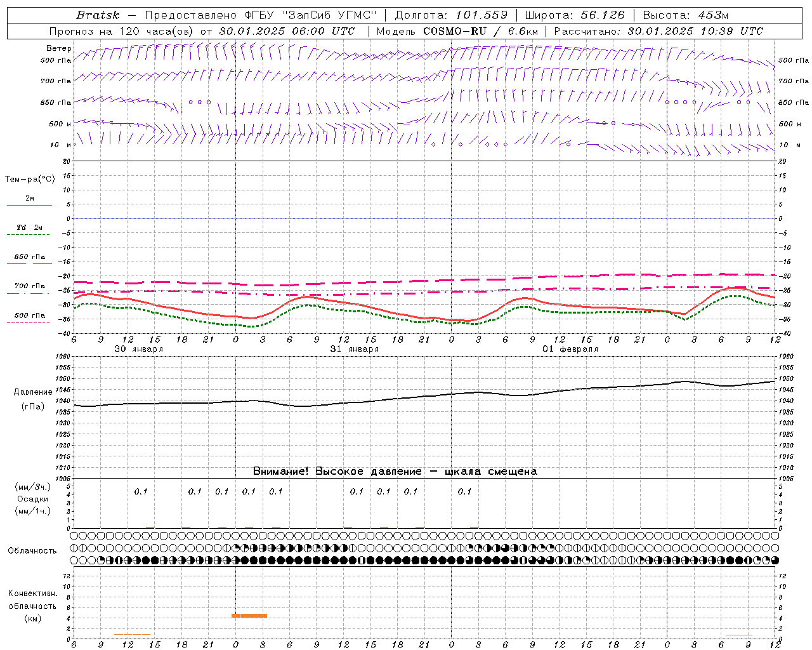The height and width of the screenshot is (650, 812).
Task: Click pink dashed legend line under temperature "500 гПа"
Action: pos(29,322)
